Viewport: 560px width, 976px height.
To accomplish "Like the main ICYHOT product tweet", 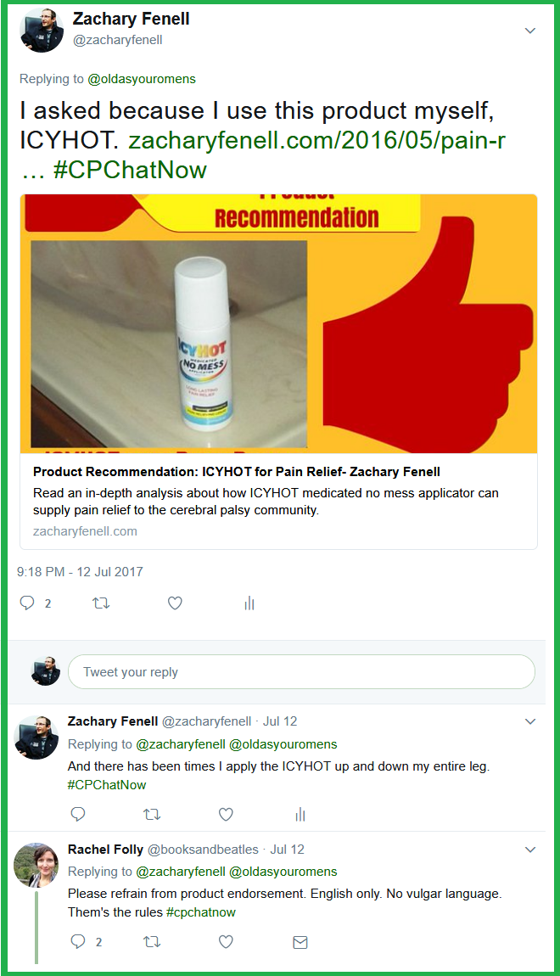I will (175, 603).
